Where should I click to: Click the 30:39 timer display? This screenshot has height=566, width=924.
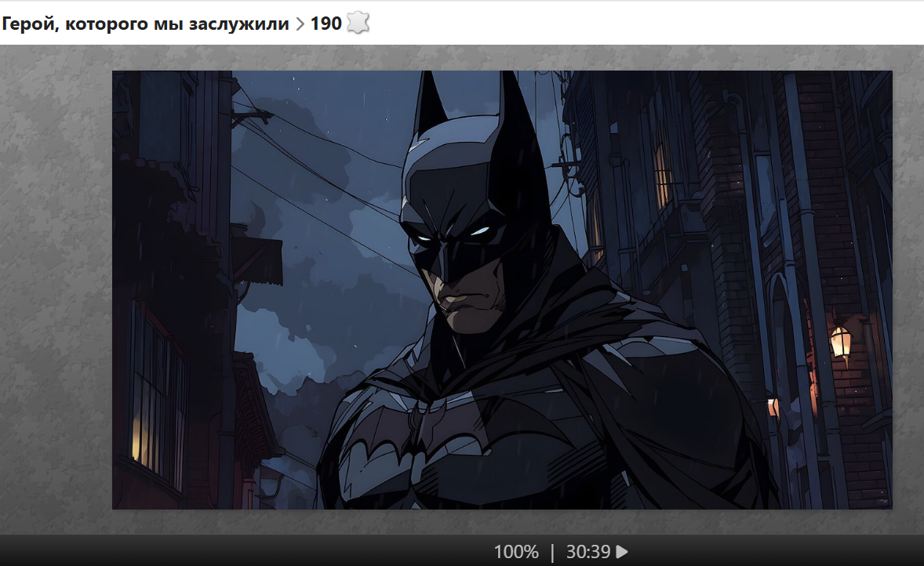coord(588,552)
